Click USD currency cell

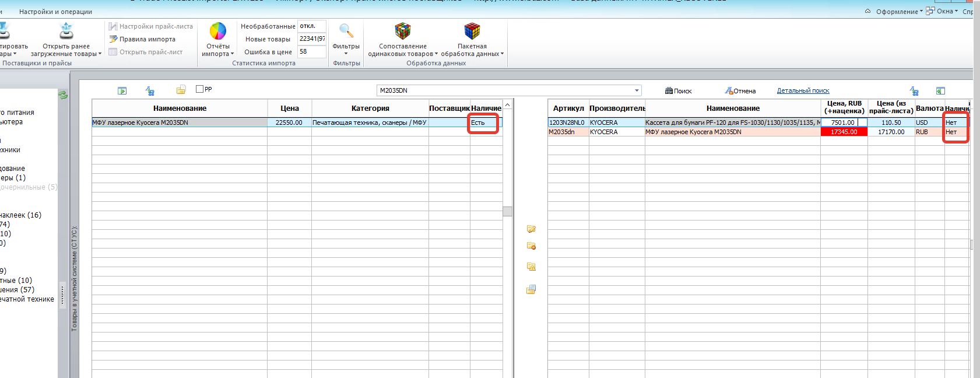pos(929,123)
